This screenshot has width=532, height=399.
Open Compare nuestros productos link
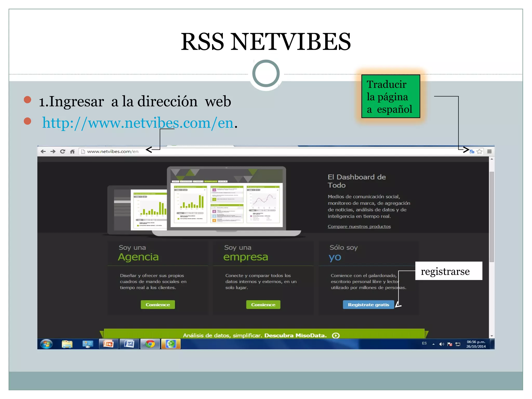tap(359, 227)
